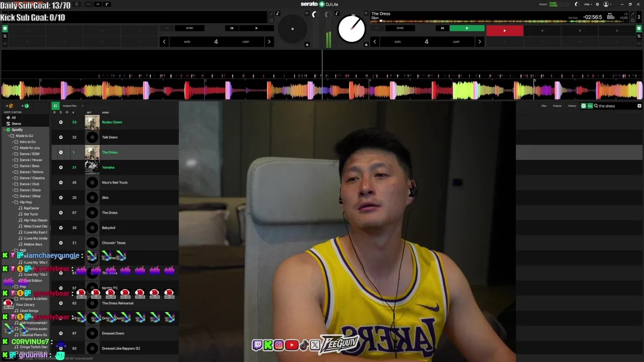The width and height of the screenshot is (644, 362).
Task: Jump to previous cue on the right deck
Action: tap(442, 28)
